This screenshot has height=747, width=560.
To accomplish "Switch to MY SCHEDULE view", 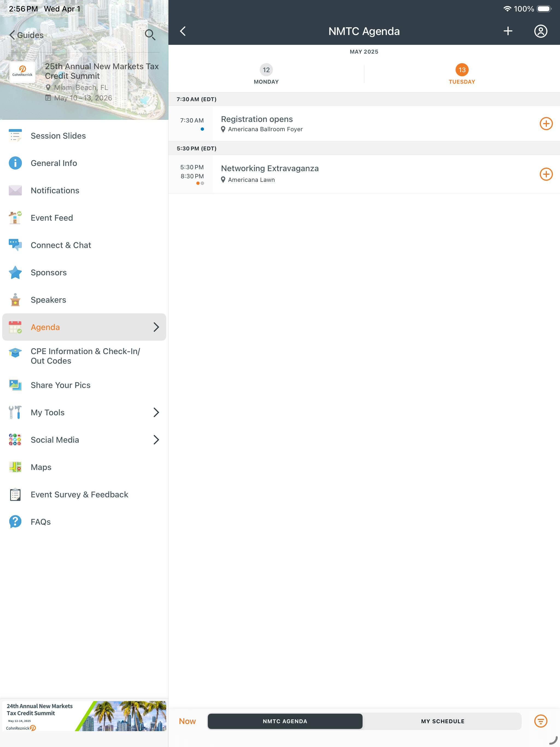I will [442, 721].
